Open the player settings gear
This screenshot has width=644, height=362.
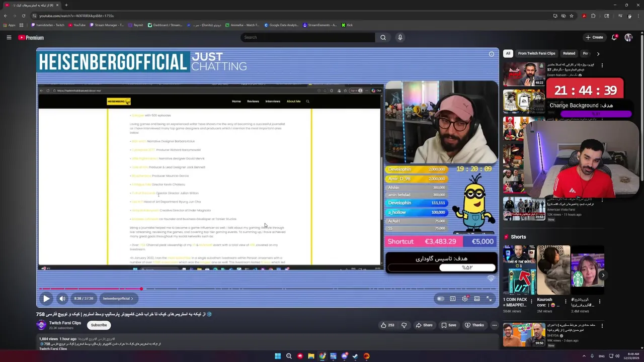click(x=465, y=299)
